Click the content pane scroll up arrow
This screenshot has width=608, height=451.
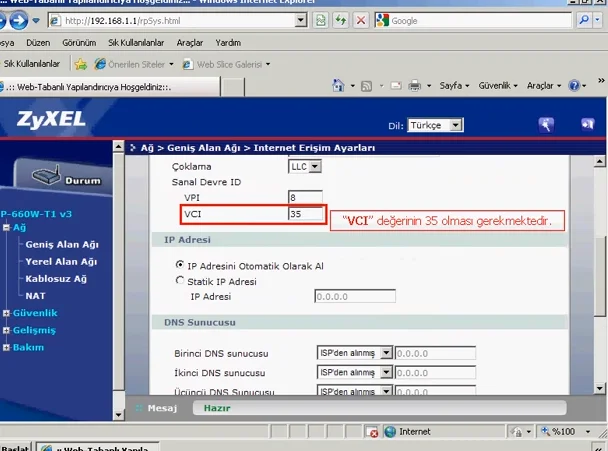[599, 161]
